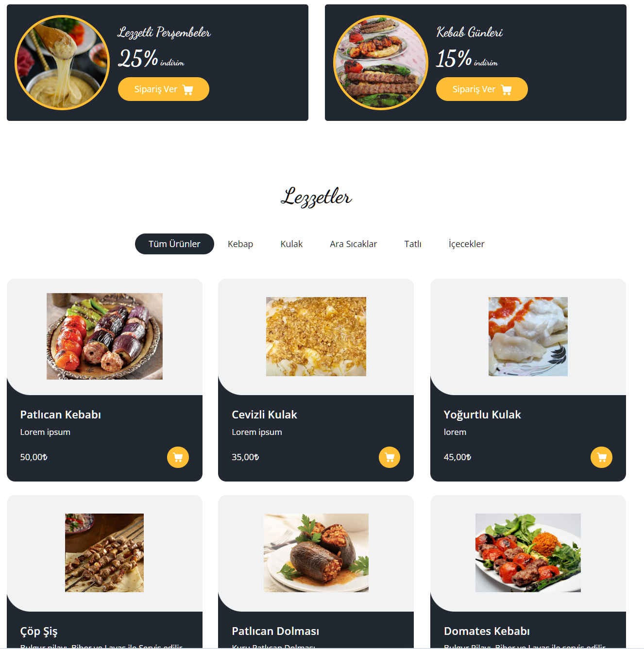Add Patlıcan Kebabı to cart
This screenshot has height=649, width=644.
pos(178,457)
